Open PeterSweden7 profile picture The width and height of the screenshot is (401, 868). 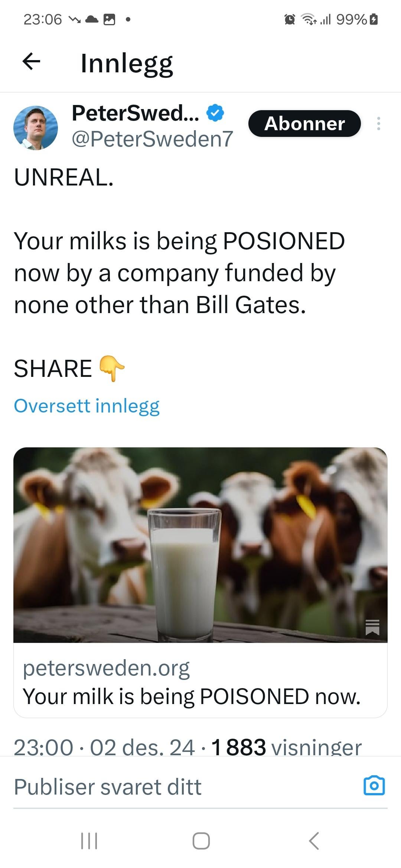click(36, 128)
